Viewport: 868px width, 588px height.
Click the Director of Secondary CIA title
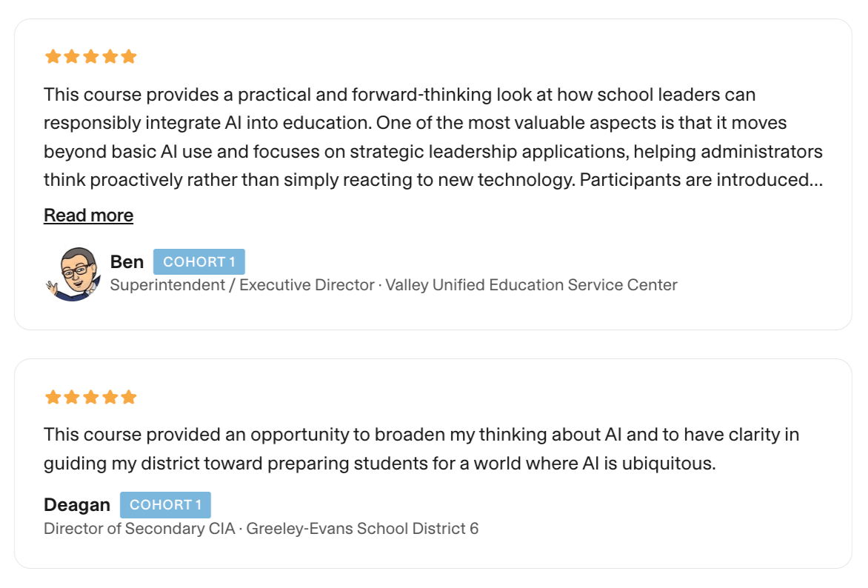click(x=139, y=529)
